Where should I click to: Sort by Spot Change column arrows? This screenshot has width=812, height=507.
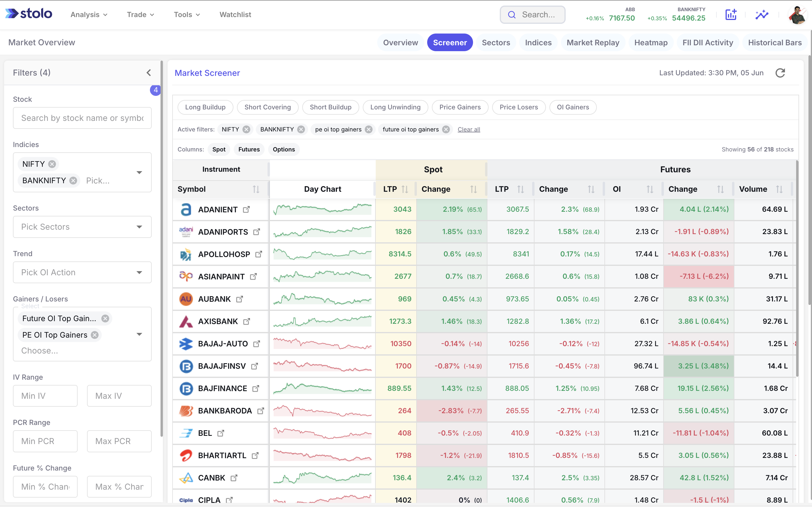tap(474, 189)
